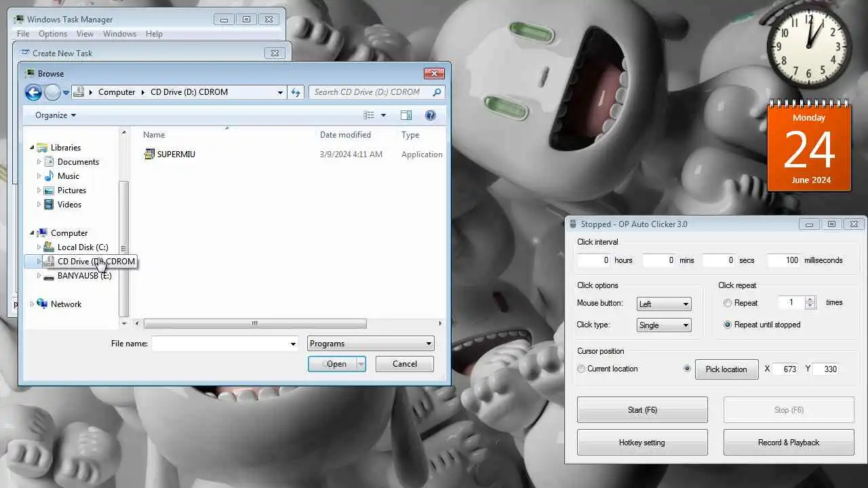Click the Forward navigation arrow in Browse

pyautogui.click(x=53, y=92)
